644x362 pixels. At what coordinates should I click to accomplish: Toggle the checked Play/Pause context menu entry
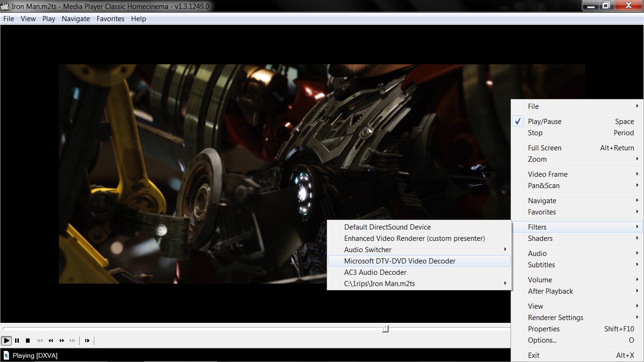click(x=577, y=121)
